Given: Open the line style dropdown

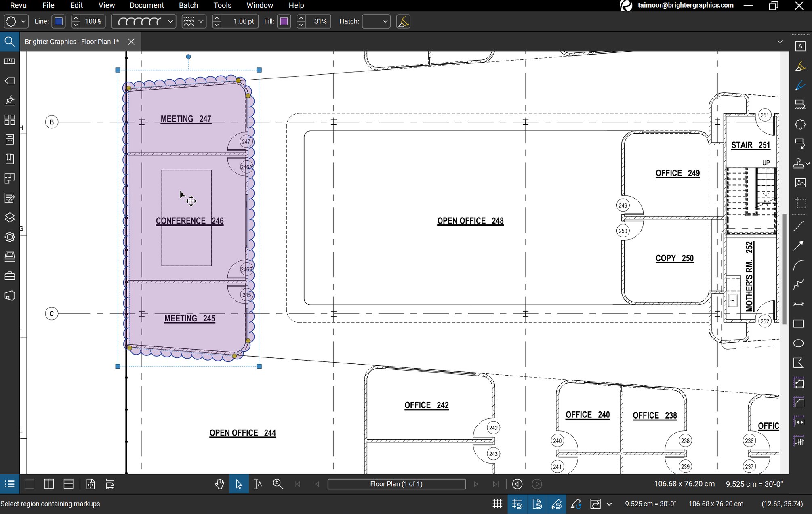Looking at the screenshot, I should (170, 21).
